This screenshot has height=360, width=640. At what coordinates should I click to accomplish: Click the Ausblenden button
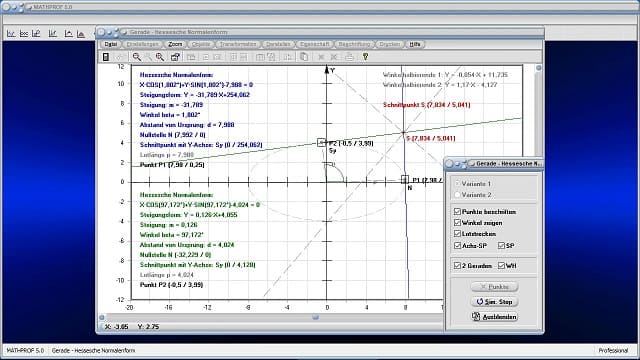pos(494,316)
